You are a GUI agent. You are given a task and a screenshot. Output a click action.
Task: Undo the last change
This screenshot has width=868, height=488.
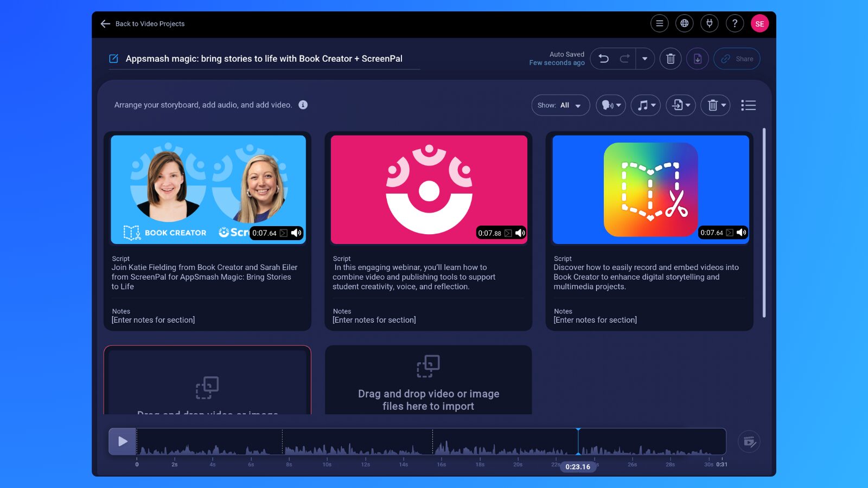pos(603,59)
